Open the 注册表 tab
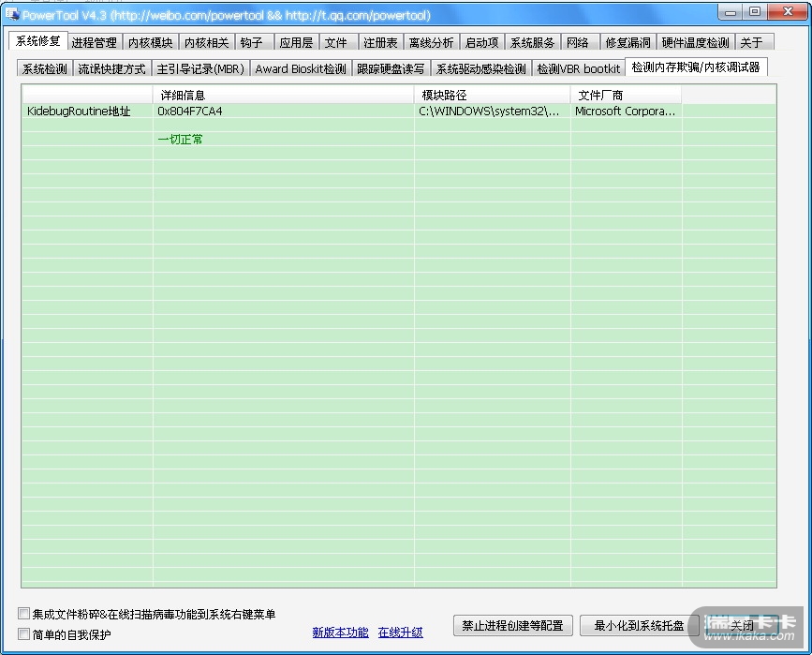This screenshot has width=812, height=655. [x=380, y=42]
